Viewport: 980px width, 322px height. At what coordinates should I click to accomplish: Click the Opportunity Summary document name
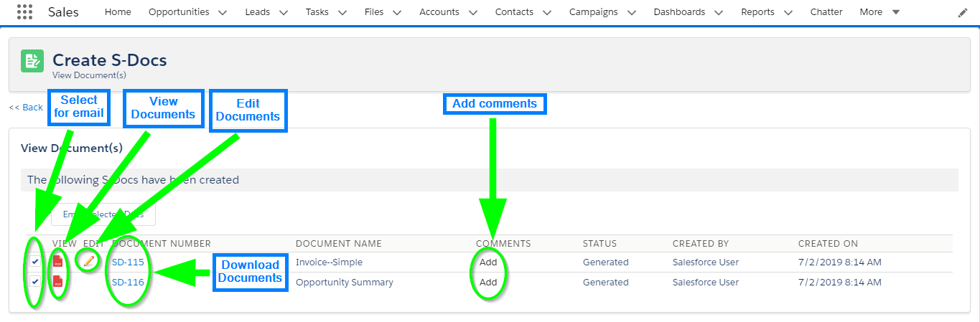point(345,282)
